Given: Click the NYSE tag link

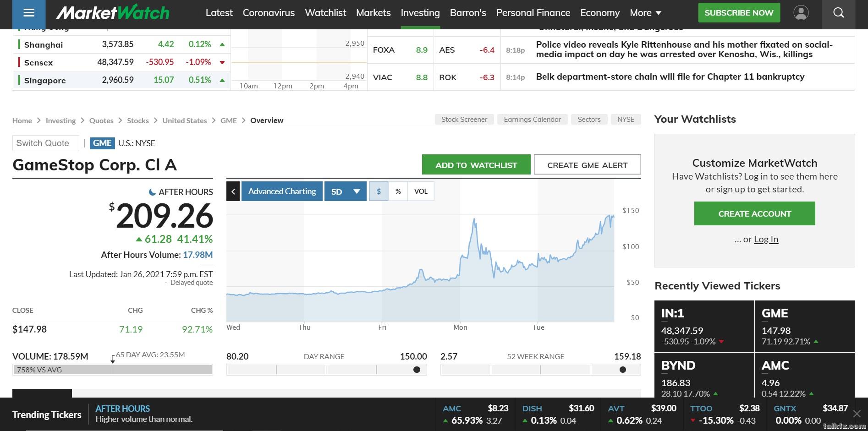Looking at the screenshot, I should 626,120.
